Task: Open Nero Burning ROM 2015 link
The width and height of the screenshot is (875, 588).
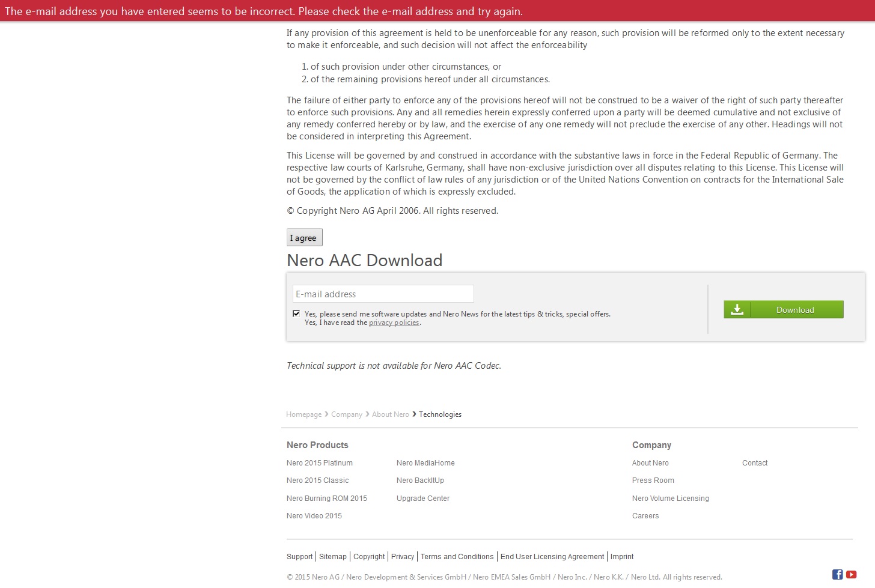Action: click(x=327, y=499)
